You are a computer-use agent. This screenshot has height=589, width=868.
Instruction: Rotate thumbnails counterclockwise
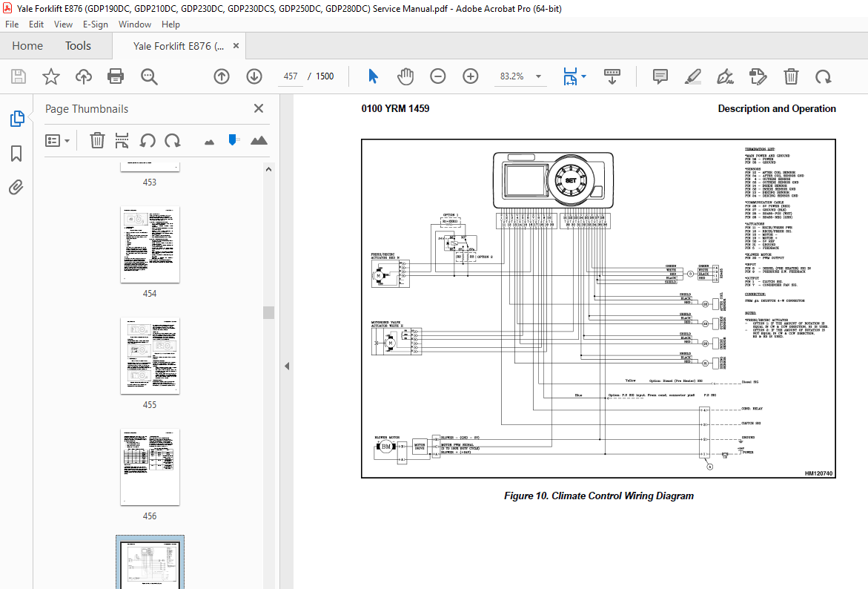148,140
